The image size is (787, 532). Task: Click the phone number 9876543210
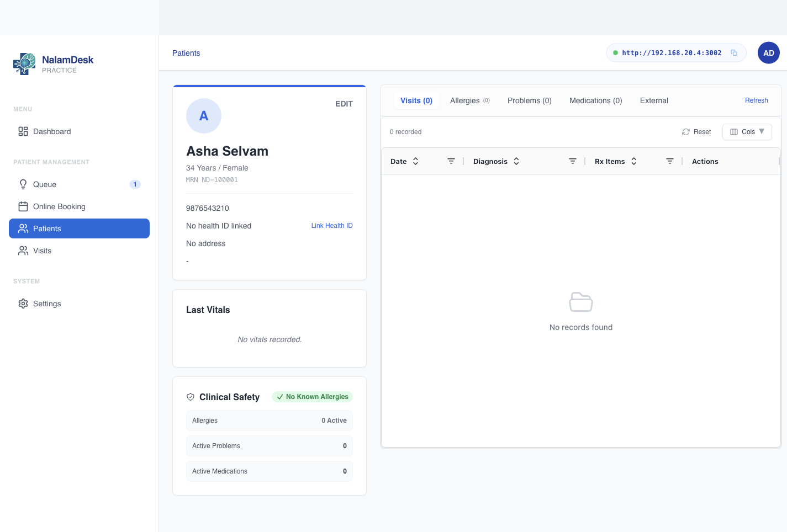(x=208, y=208)
